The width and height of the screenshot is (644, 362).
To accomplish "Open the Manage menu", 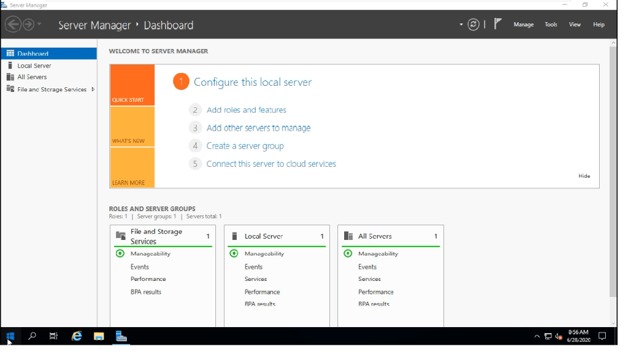I will pyautogui.click(x=523, y=25).
